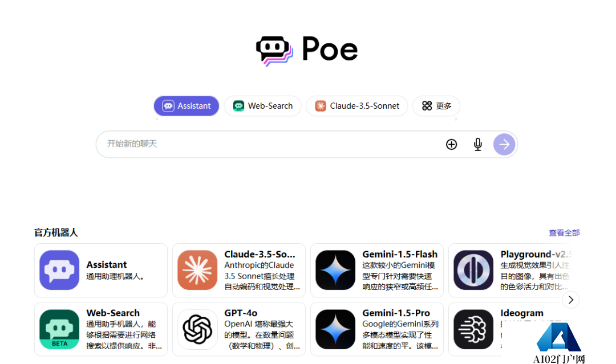The width and height of the screenshot is (616, 364).
Task: Show more official bots with the right chevron
Action: pos(571,300)
